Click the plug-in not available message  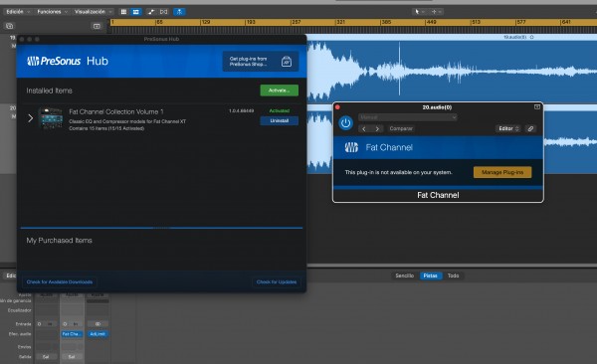(398, 172)
